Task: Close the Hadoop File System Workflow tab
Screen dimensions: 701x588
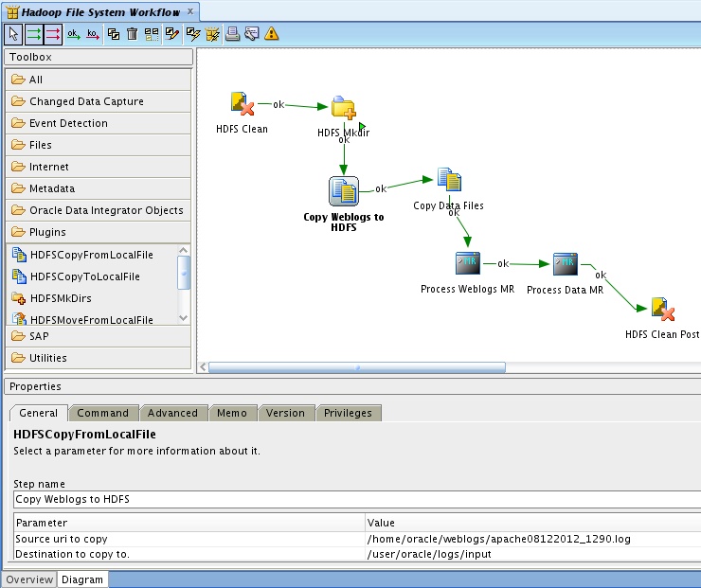Action: 190,11
